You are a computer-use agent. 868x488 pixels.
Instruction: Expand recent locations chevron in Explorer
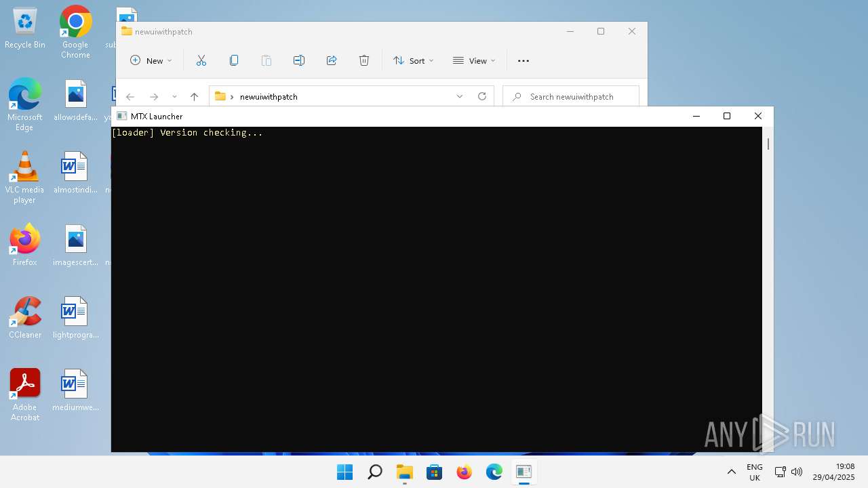pyautogui.click(x=174, y=97)
